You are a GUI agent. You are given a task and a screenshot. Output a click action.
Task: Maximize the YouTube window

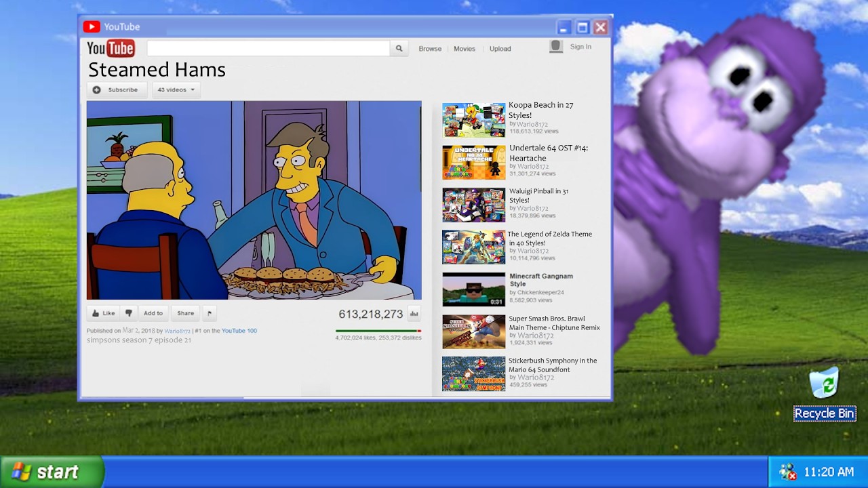click(x=583, y=27)
